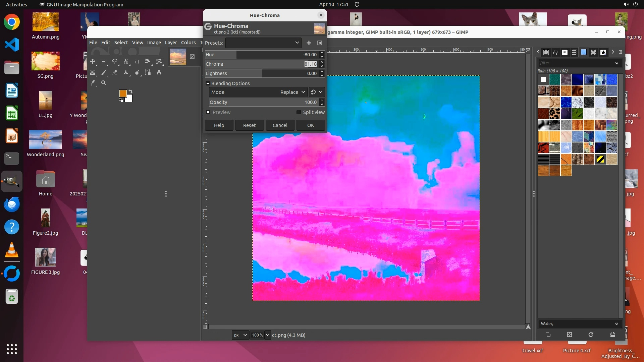Select the Clone stamp tool

pos(126,72)
